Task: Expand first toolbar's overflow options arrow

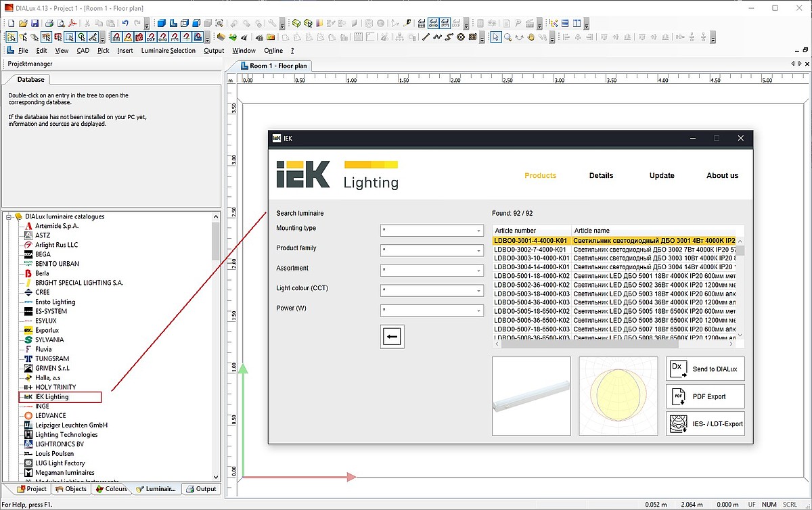Action: click(x=146, y=24)
